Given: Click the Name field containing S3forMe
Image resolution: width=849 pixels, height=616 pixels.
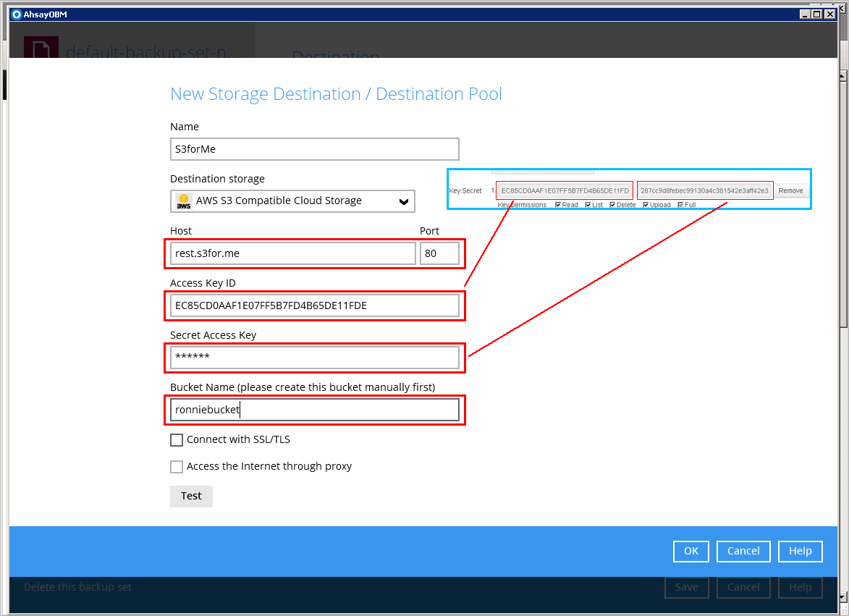Looking at the screenshot, I should [315, 149].
